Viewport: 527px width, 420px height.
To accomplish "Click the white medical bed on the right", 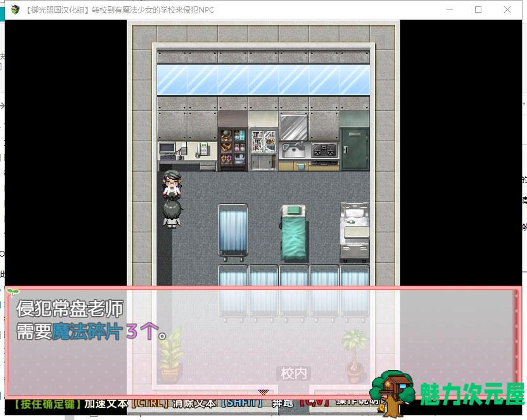I will (355, 232).
